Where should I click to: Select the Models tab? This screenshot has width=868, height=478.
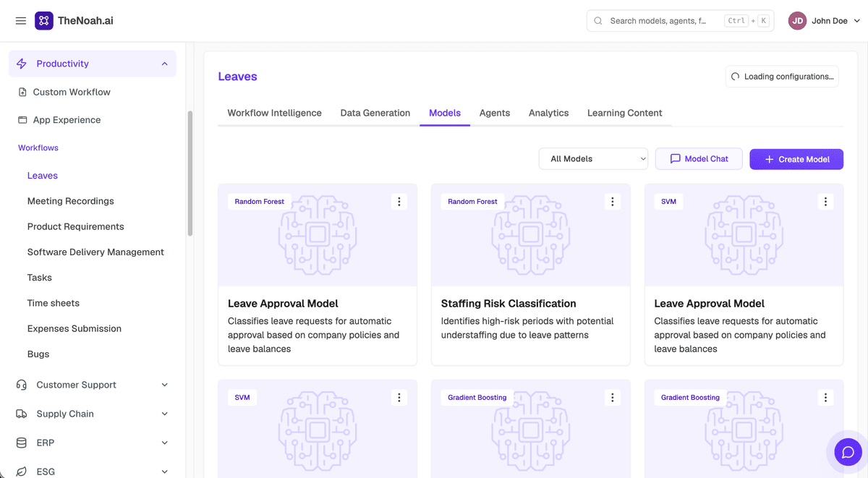coord(445,113)
